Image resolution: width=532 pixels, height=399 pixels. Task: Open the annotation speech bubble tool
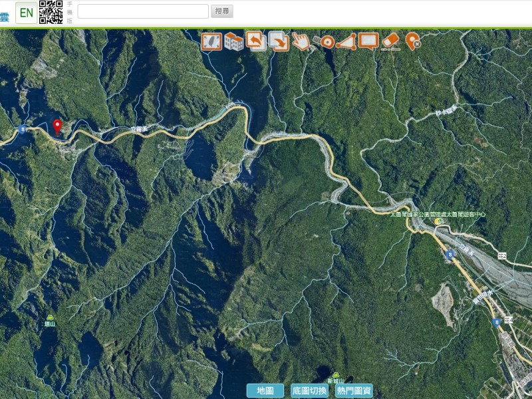[368, 41]
